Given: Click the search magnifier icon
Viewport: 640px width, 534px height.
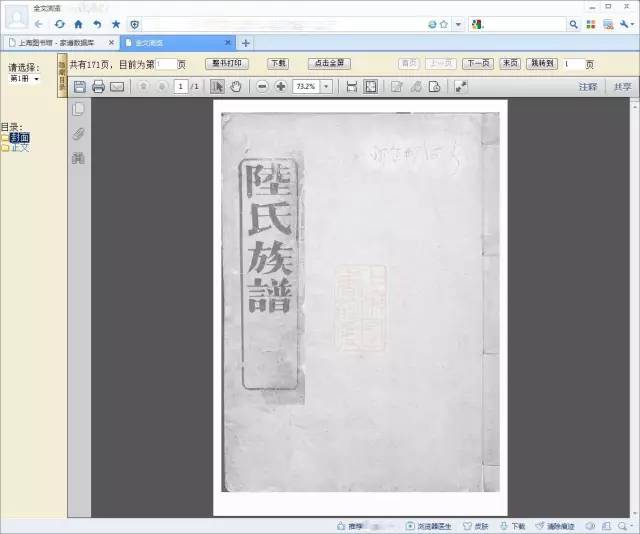Looking at the screenshot, I should (x=573, y=24).
